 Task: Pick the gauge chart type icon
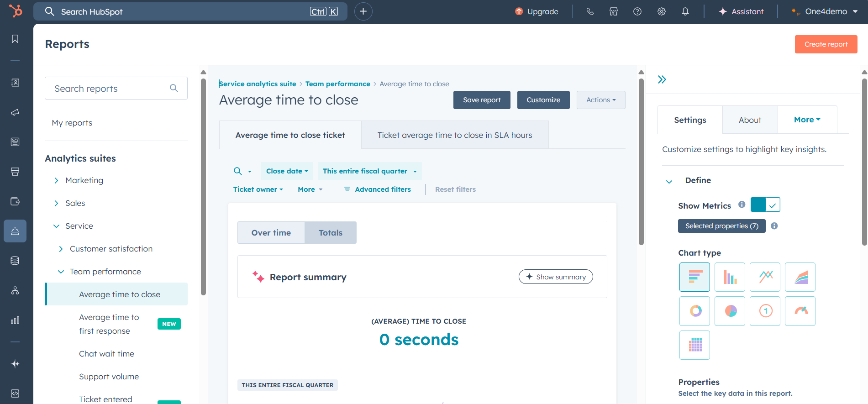point(800,311)
